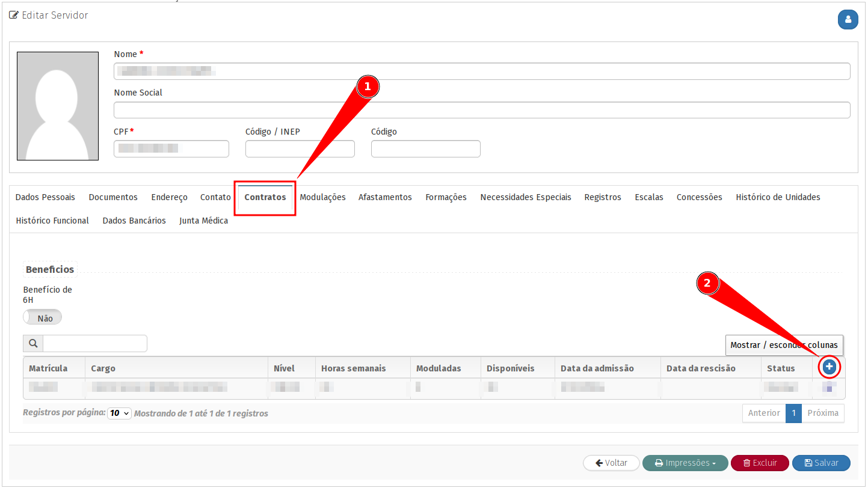Focus the contracts table search field
Viewport: 868px width, 488px height.
[x=94, y=343]
